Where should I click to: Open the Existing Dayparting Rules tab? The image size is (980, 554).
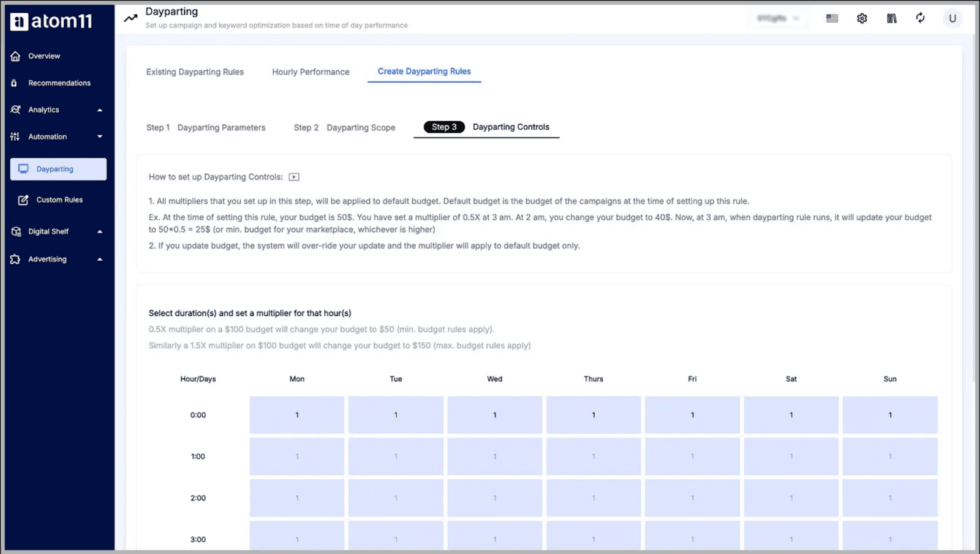(x=195, y=72)
